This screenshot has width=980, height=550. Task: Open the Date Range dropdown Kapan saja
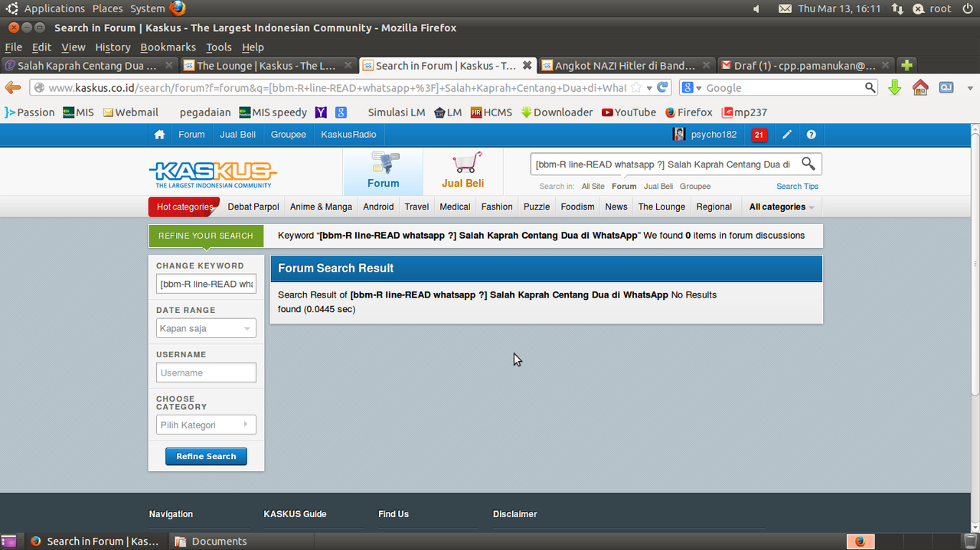[206, 328]
